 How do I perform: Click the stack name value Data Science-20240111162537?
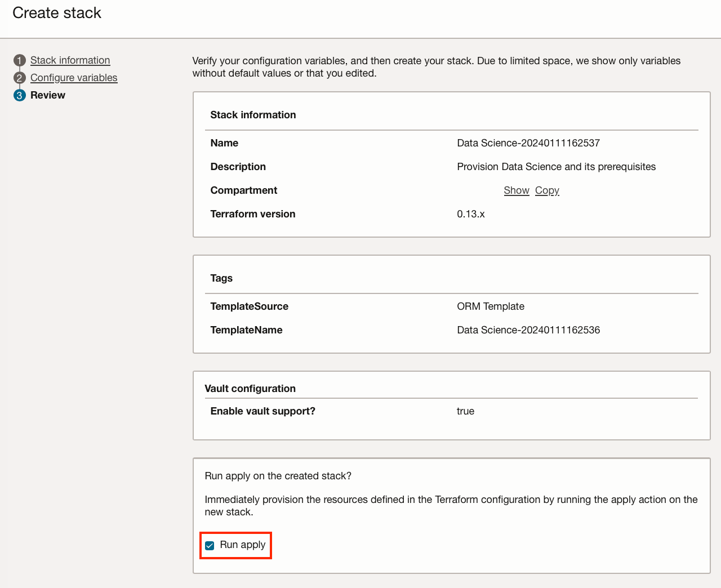528,143
